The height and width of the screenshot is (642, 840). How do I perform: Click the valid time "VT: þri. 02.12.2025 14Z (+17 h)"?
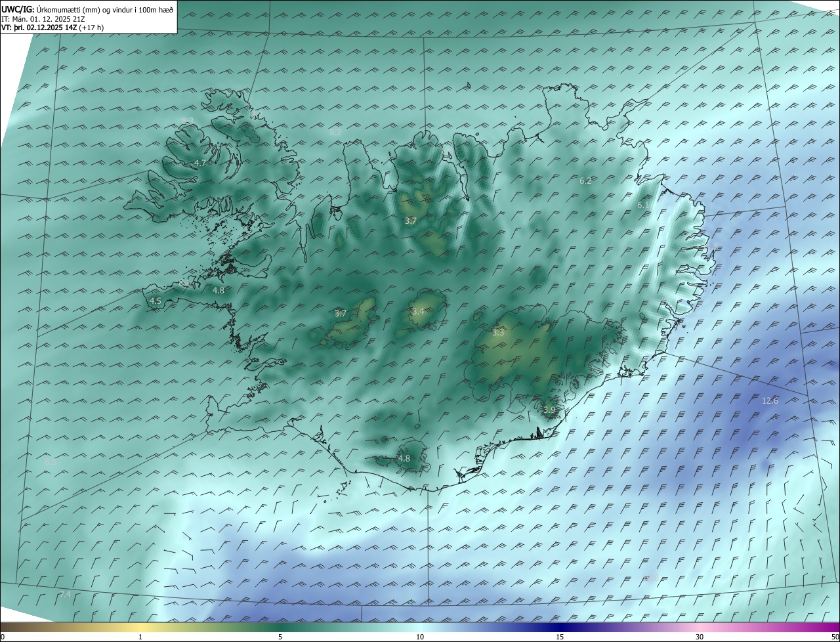point(52,28)
